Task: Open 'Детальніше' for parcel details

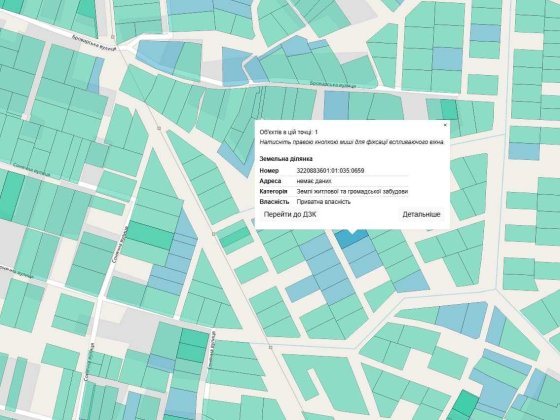Action: click(x=421, y=214)
